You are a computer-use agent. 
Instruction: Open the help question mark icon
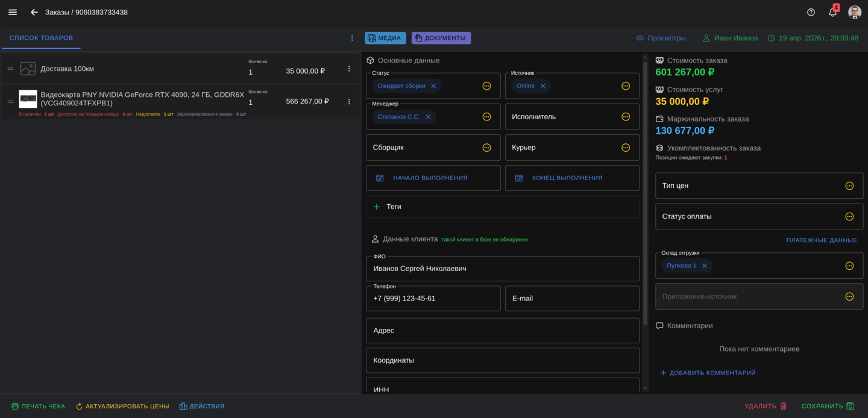pos(811,12)
